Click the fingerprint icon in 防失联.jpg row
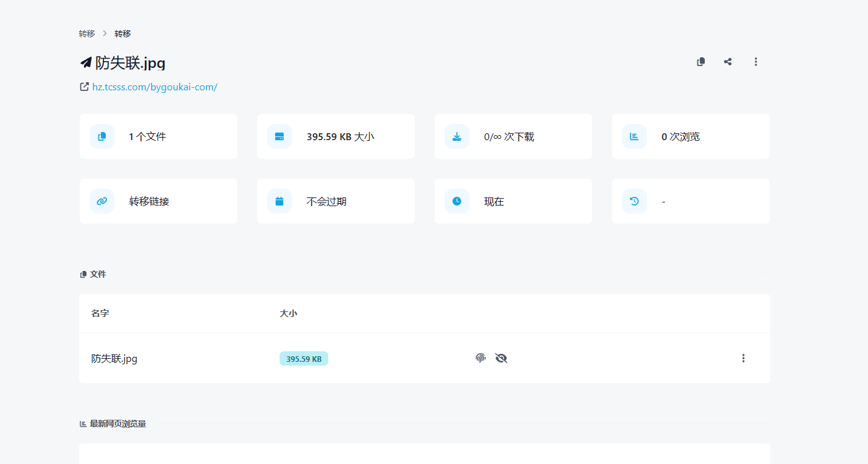Screen dimensions: 868x464 [480, 358]
